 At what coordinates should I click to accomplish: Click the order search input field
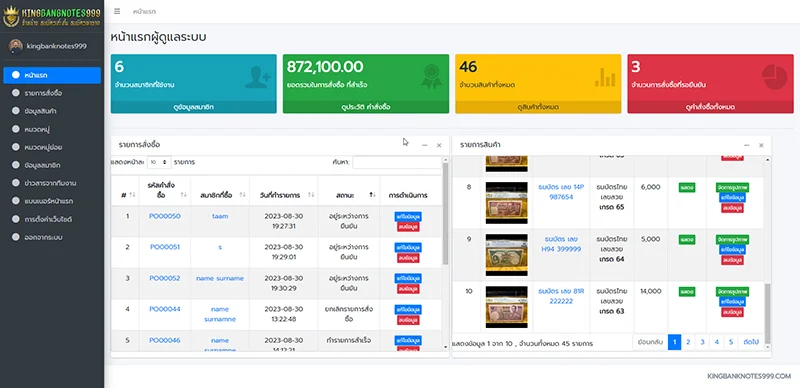pyautogui.click(x=397, y=162)
